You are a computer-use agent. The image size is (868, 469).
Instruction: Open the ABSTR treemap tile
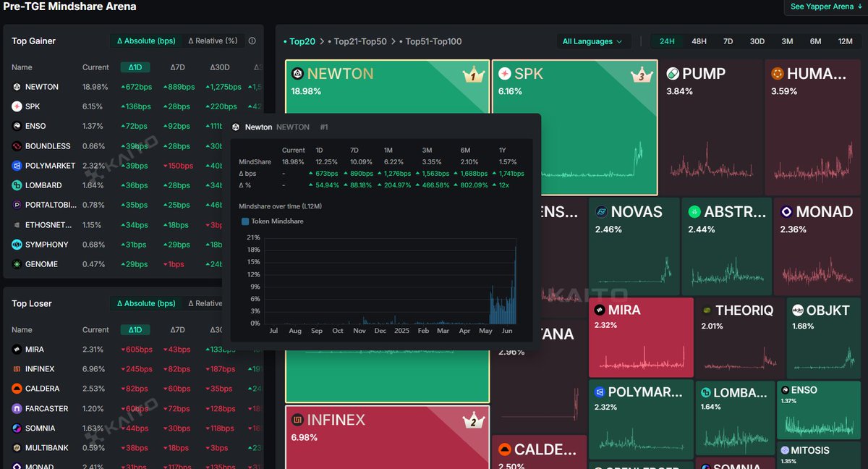726,246
